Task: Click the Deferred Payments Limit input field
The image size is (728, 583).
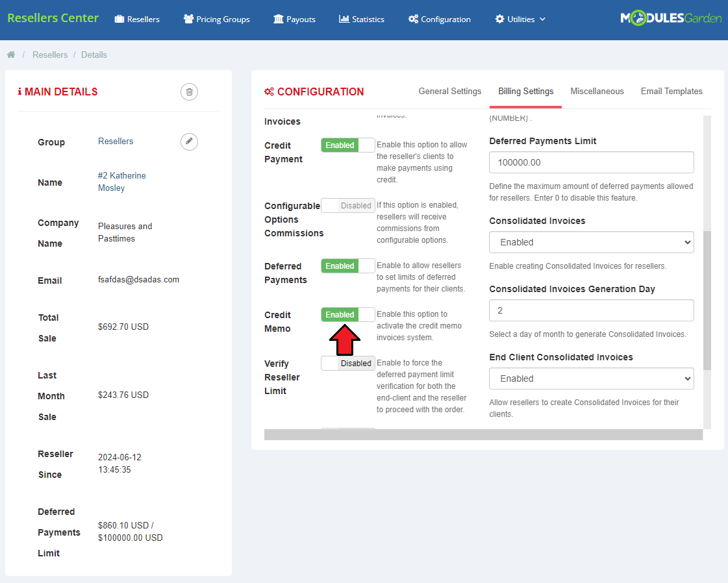Action: point(592,162)
